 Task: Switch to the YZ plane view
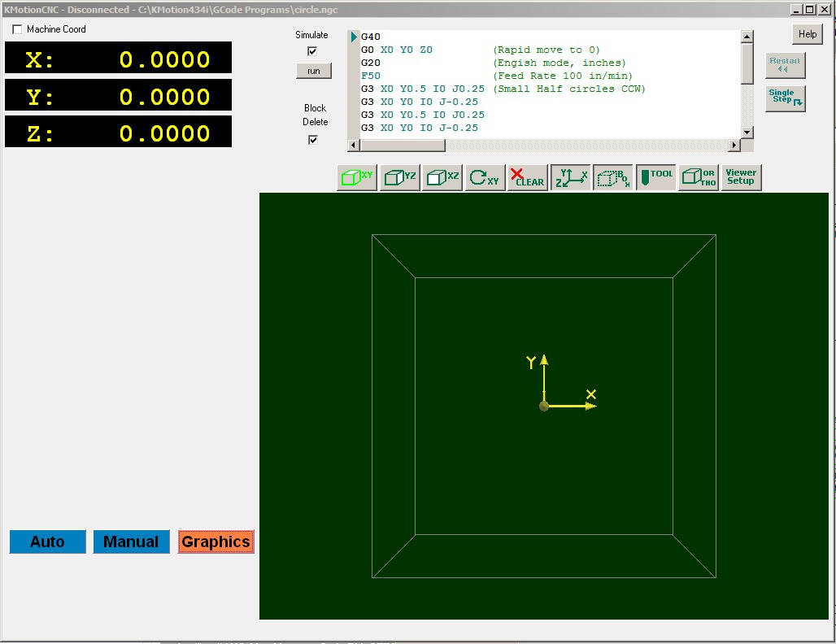click(x=400, y=178)
